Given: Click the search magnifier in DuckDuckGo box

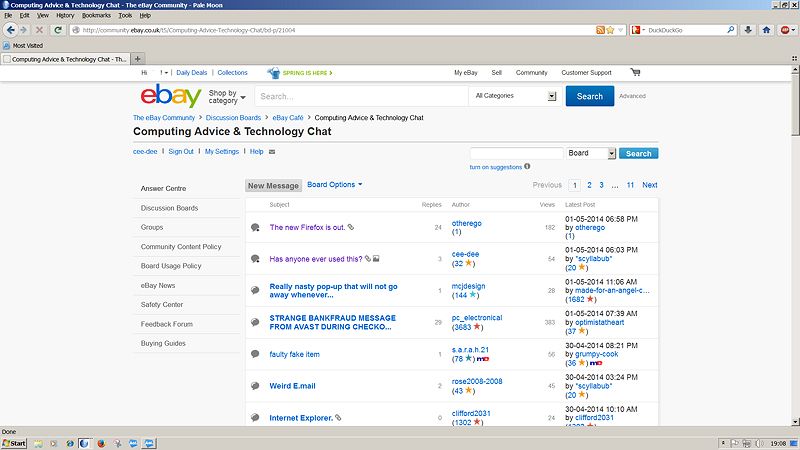Looking at the screenshot, I should click(731, 30).
